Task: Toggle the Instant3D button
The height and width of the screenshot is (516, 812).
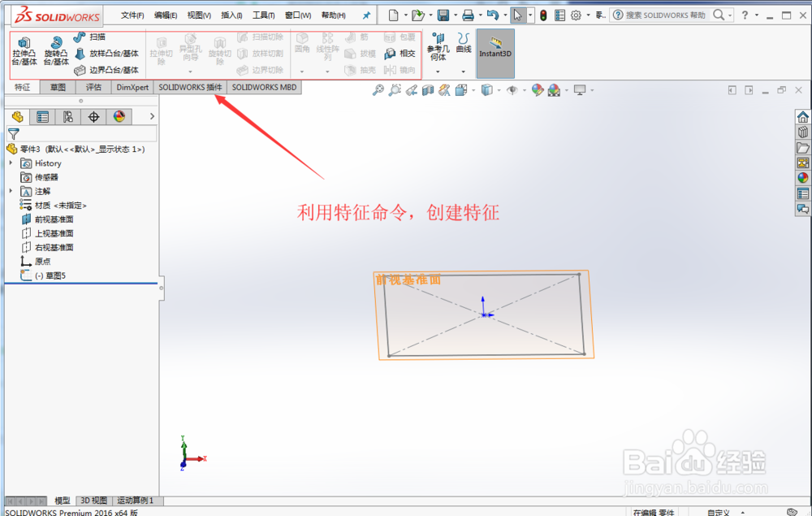Action: pos(495,53)
